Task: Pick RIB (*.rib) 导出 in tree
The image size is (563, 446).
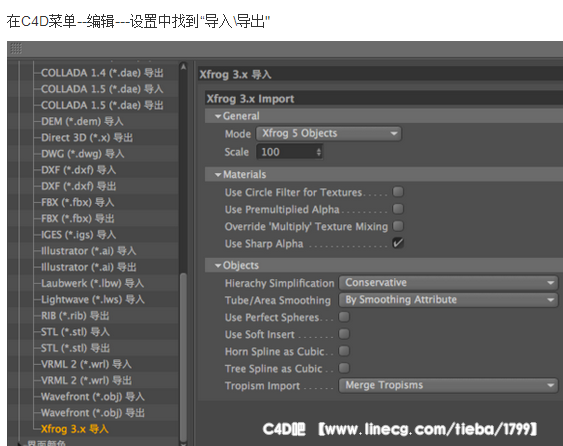Action: (75, 316)
